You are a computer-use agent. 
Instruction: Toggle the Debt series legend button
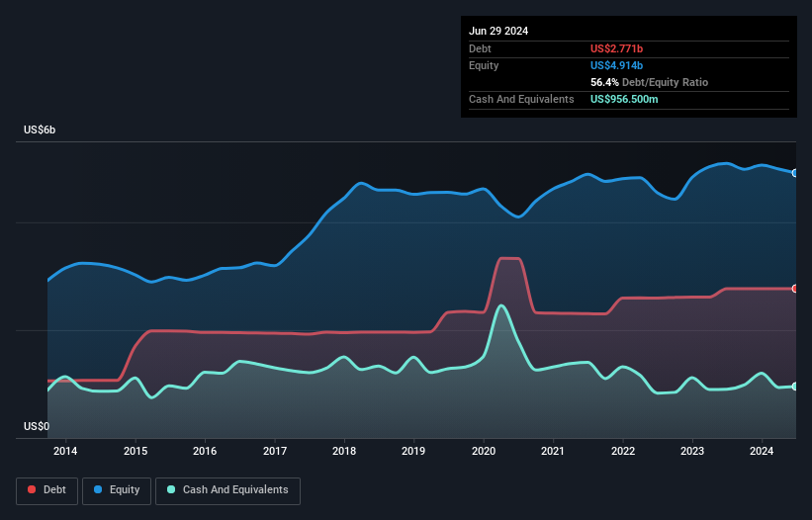pos(47,490)
